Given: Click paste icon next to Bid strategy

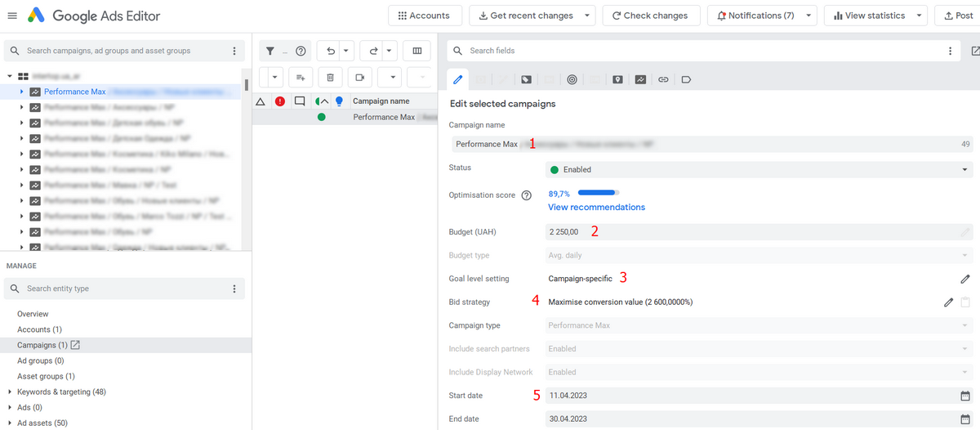Looking at the screenshot, I should point(965,302).
